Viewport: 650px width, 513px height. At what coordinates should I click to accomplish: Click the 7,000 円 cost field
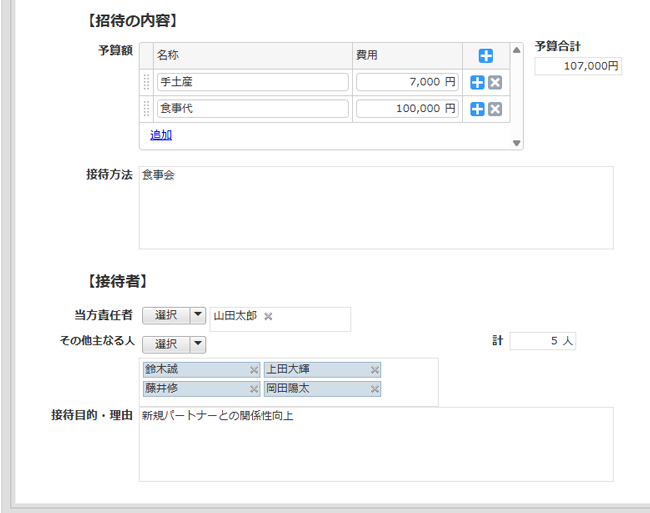pyautogui.click(x=407, y=83)
